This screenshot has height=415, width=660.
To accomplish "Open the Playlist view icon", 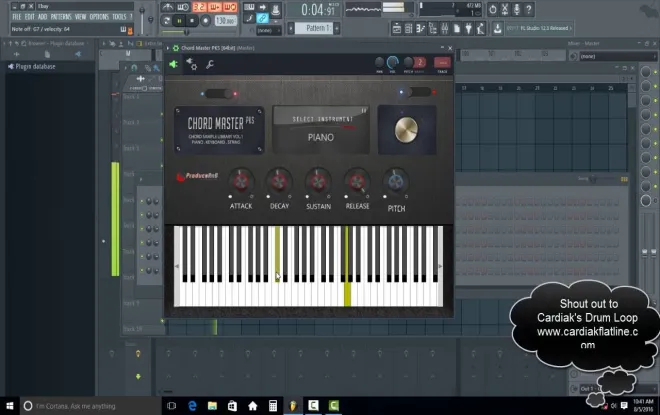I will click(397, 29).
